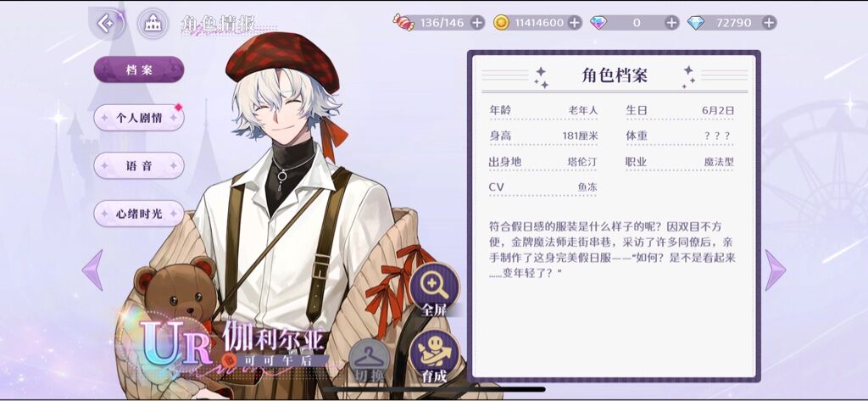
Task: Add more candy stamina with plus
Action: 477,23
